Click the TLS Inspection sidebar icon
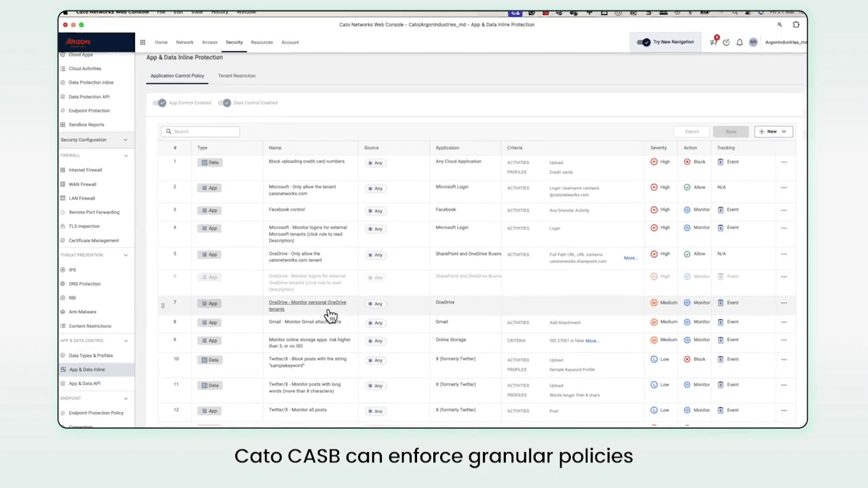 tap(63, 226)
